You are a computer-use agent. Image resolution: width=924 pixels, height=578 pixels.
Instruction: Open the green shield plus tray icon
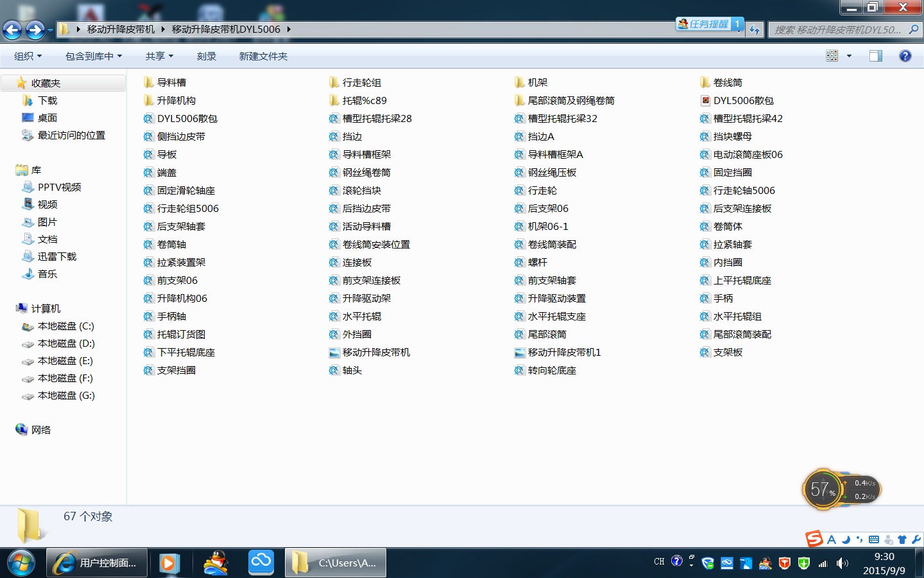coord(803,563)
